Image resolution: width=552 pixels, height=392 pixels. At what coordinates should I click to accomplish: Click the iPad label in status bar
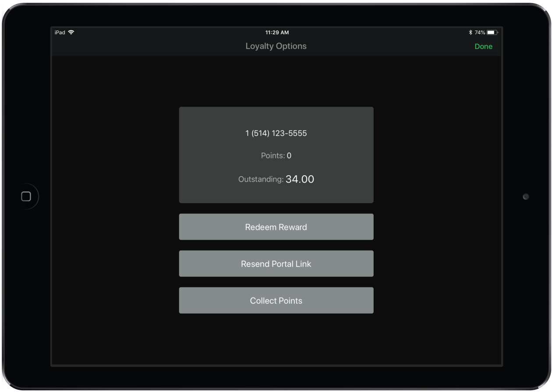[x=60, y=32]
